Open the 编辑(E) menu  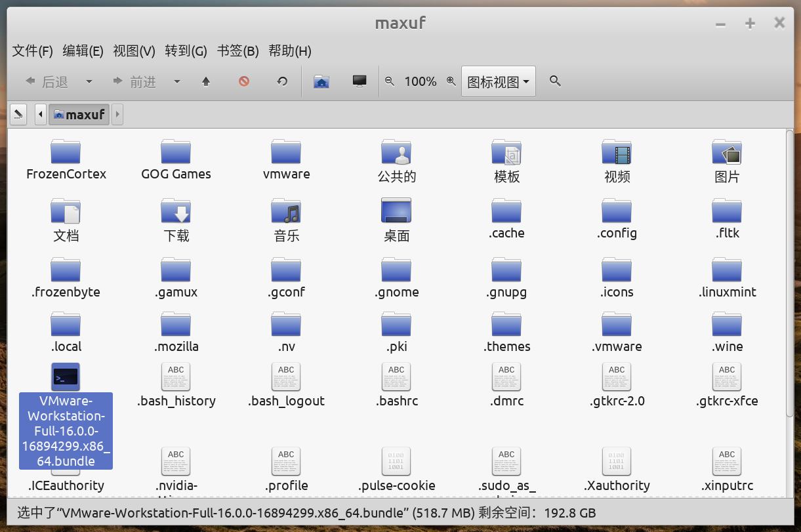(83, 51)
